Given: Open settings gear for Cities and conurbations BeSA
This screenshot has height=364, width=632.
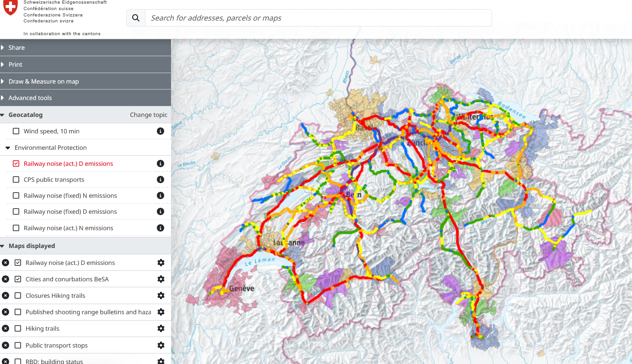Looking at the screenshot, I should point(161,279).
